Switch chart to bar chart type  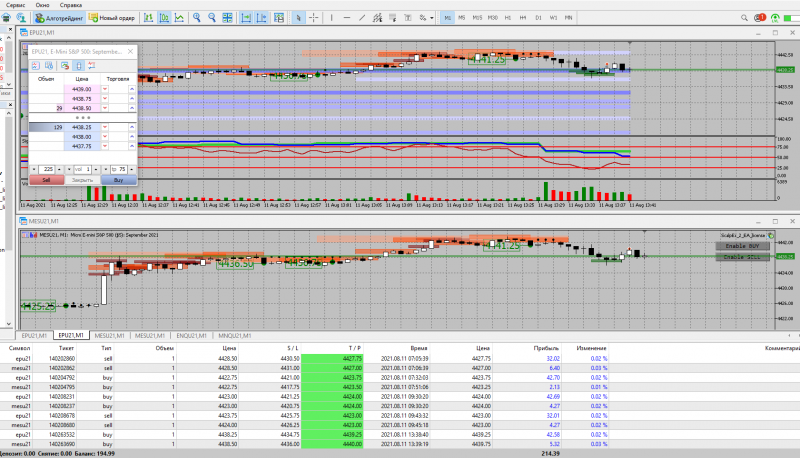148,18
